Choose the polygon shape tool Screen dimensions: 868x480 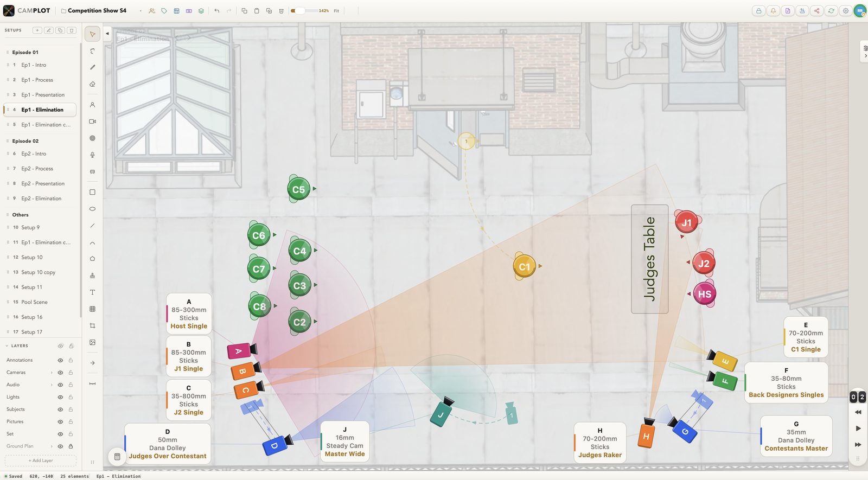(x=92, y=259)
